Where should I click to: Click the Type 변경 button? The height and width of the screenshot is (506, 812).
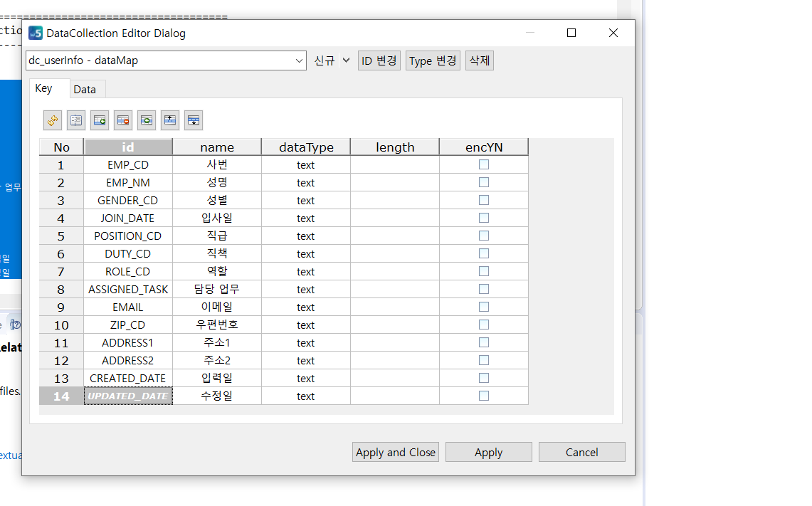click(433, 60)
